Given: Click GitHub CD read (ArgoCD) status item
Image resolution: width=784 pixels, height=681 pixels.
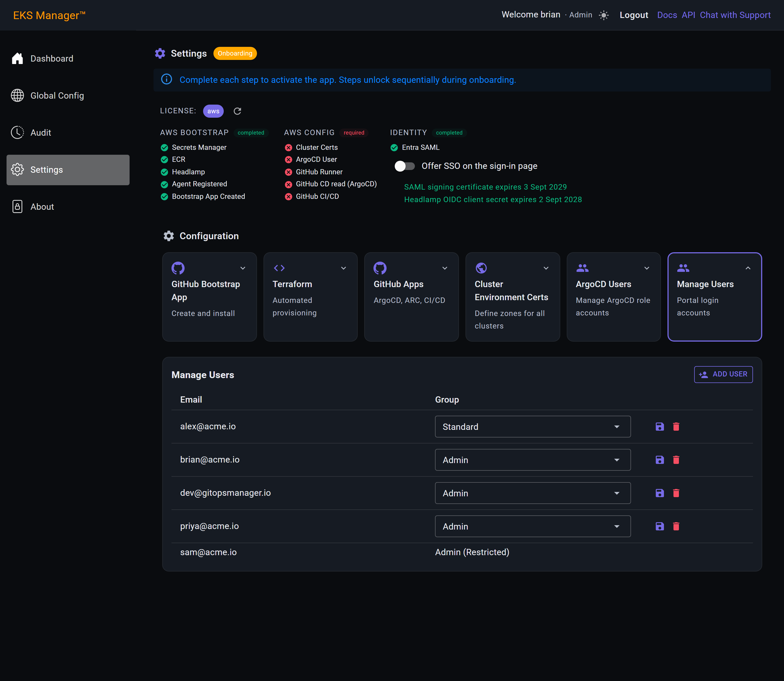Looking at the screenshot, I should [x=331, y=184].
